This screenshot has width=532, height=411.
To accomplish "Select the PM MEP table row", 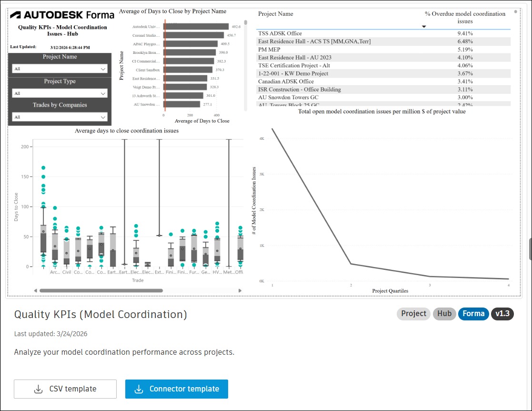I will (x=383, y=49).
